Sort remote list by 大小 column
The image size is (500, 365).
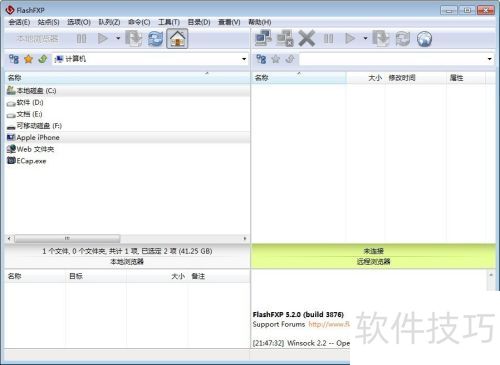[365, 78]
